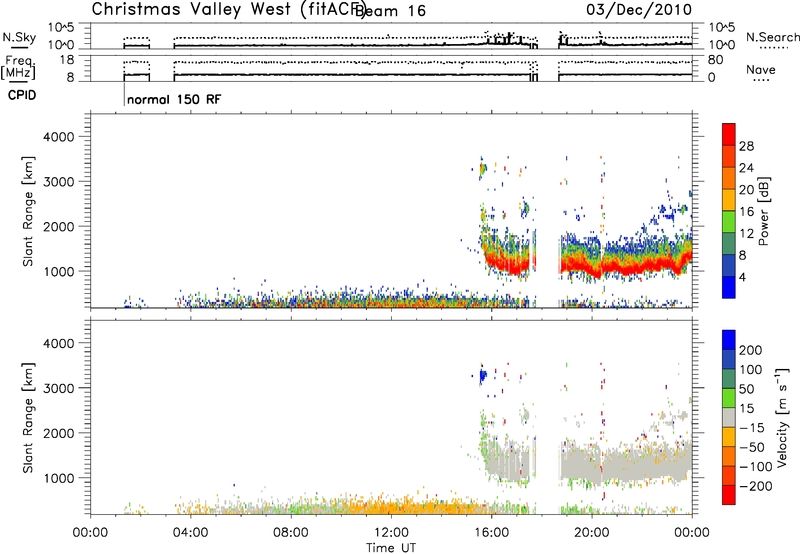Click the '16:00' time axis tick
This screenshot has height=554, width=800.
pyautogui.click(x=491, y=533)
